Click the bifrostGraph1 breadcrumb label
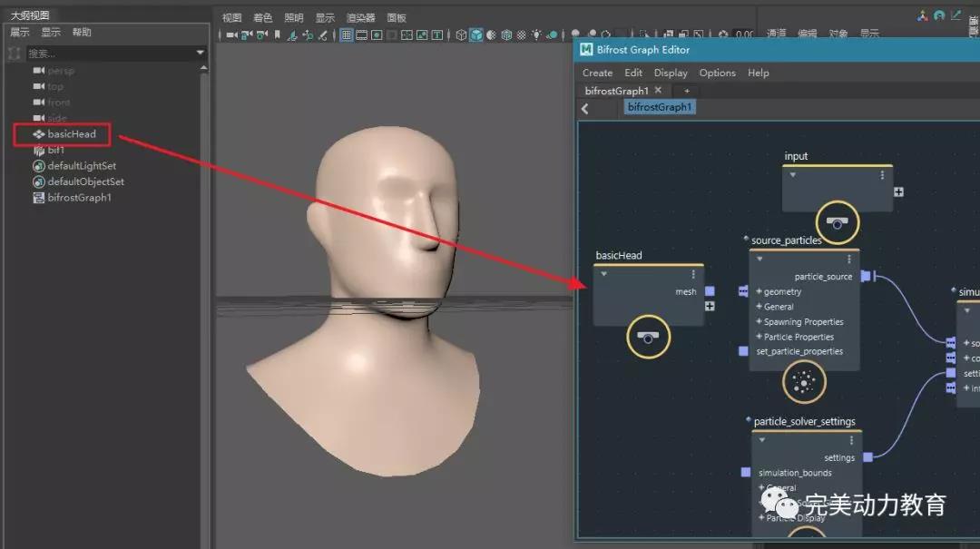 click(x=660, y=107)
